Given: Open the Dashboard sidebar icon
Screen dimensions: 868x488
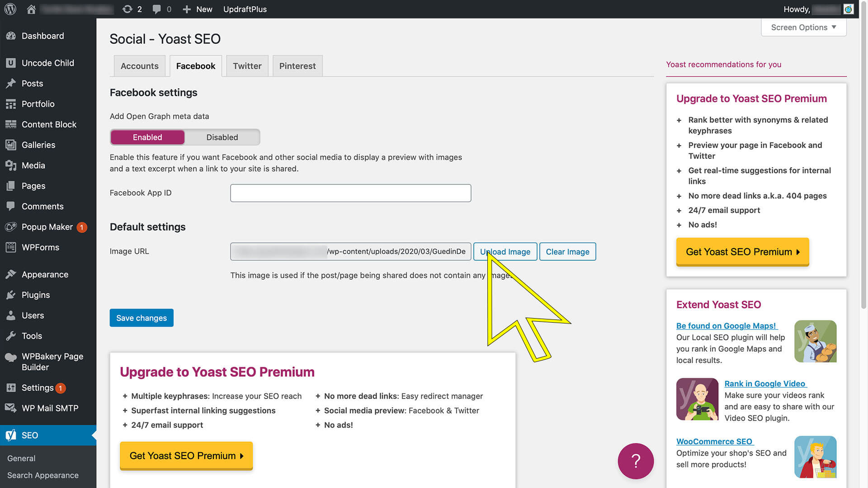Looking at the screenshot, I should 11,36.
